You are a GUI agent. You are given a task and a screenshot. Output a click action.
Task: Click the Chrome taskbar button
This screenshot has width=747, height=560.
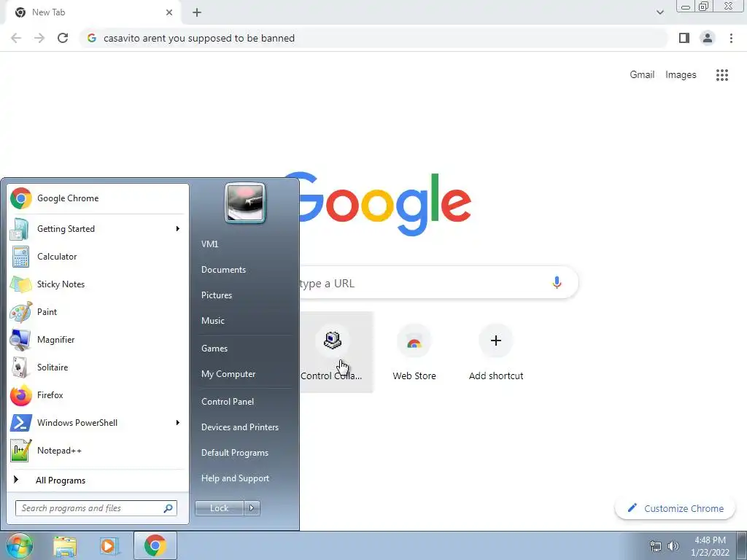pyautogui.click(x=155, y=545)
